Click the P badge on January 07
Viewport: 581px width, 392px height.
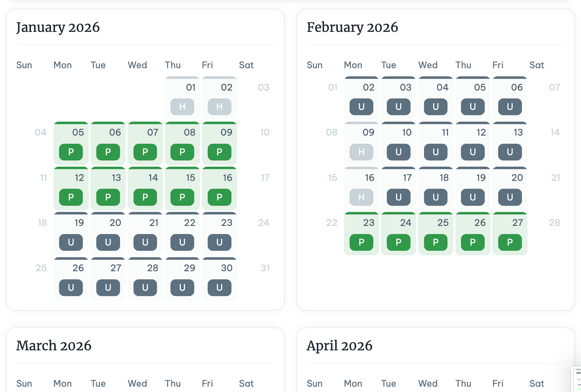(x=145, y=152)
